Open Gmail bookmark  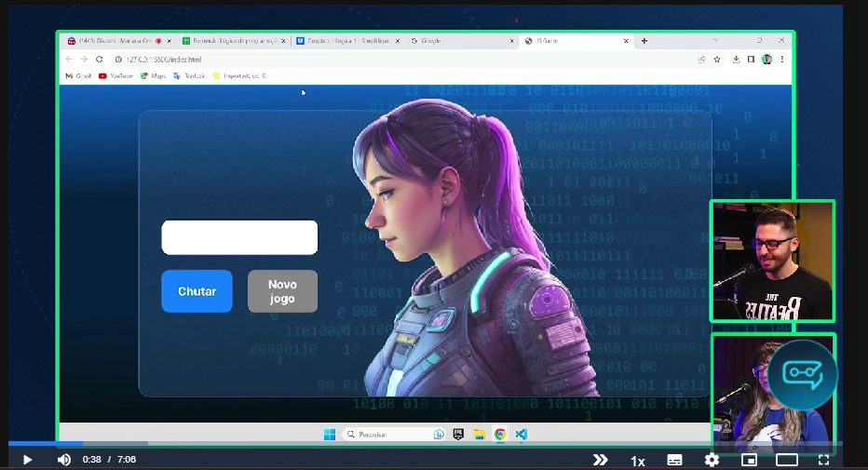[78, 75]
